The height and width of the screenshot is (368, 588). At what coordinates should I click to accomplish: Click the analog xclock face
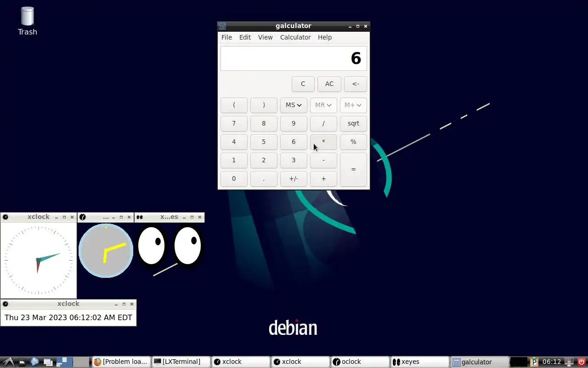(39, 260)
